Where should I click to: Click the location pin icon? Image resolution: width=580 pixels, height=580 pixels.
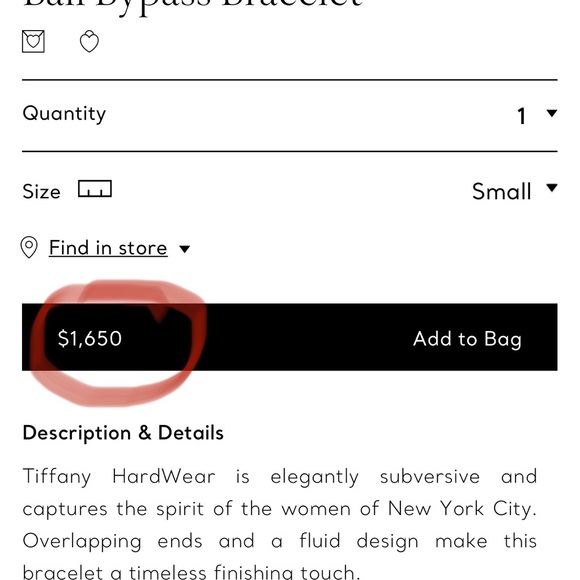(x=29, y=247)
